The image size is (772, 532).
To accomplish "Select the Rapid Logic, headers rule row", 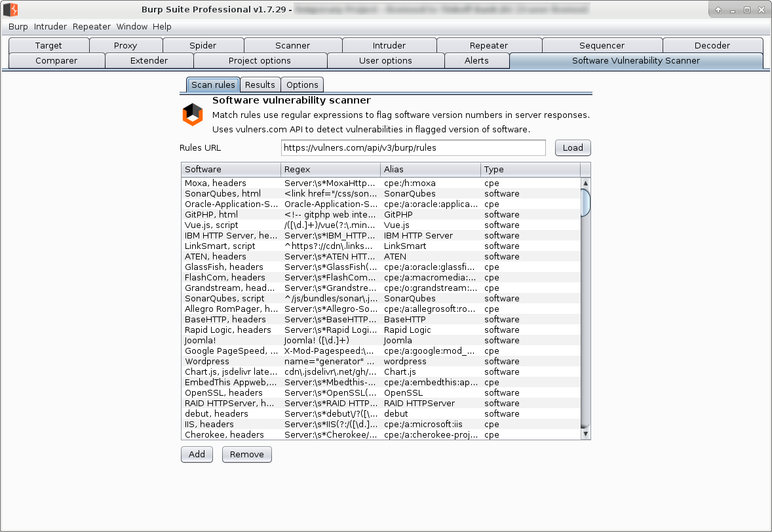I will (381, 330).
